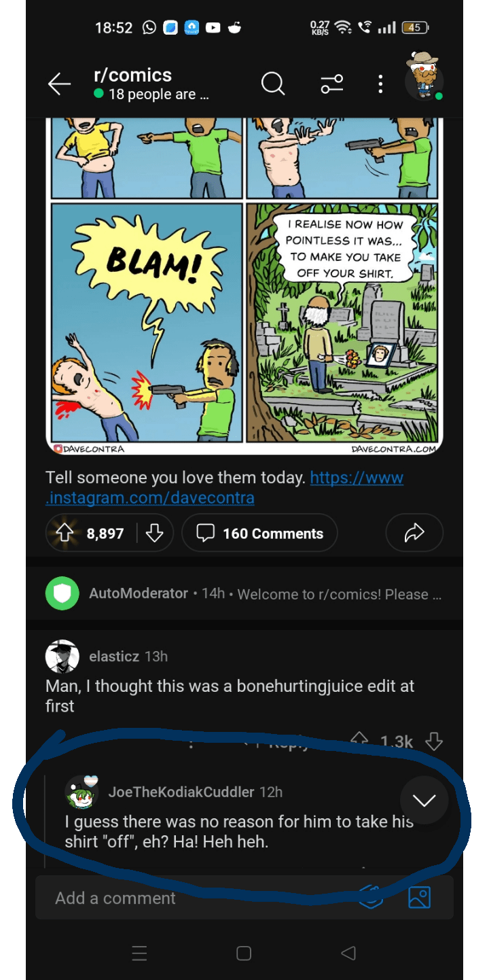Open the overflow menu for the post

(x=380, y=84)
